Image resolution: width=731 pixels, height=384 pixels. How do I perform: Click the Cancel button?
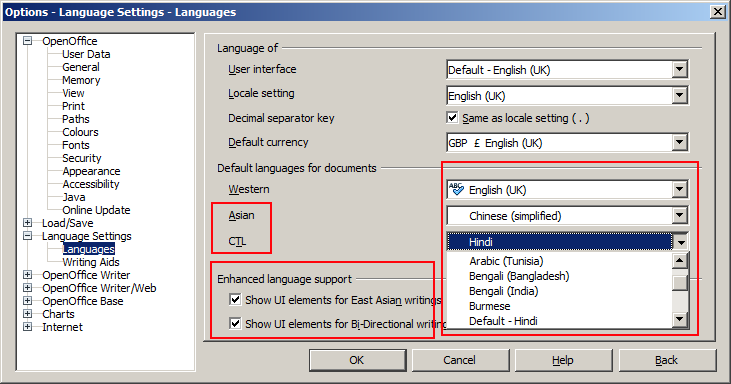(460, 360)
